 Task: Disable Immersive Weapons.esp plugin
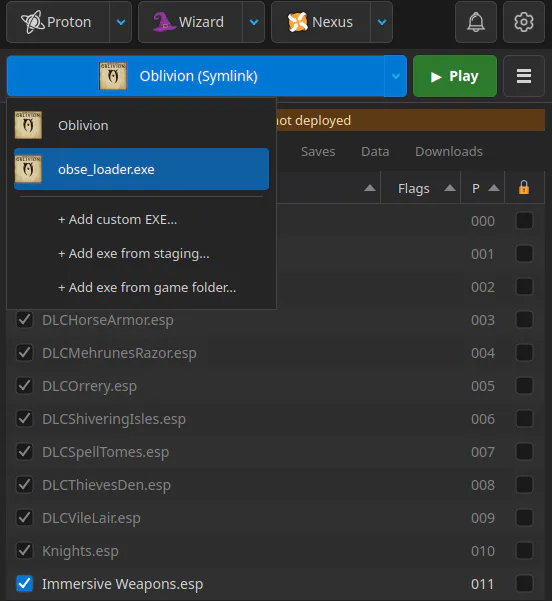tap(25, 583)
